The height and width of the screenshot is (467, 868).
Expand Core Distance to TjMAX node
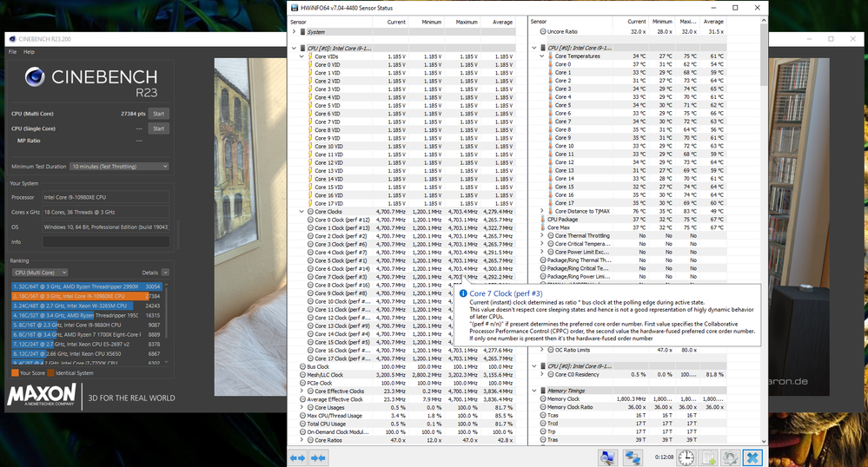pos(542,211)
